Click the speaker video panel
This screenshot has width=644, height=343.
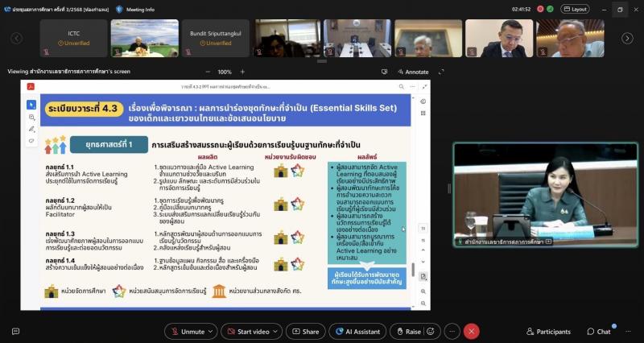tap(546, 194)
